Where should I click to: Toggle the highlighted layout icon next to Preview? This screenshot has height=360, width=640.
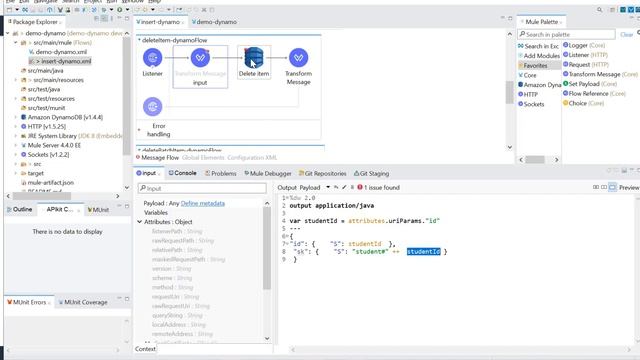click(612, 187)
